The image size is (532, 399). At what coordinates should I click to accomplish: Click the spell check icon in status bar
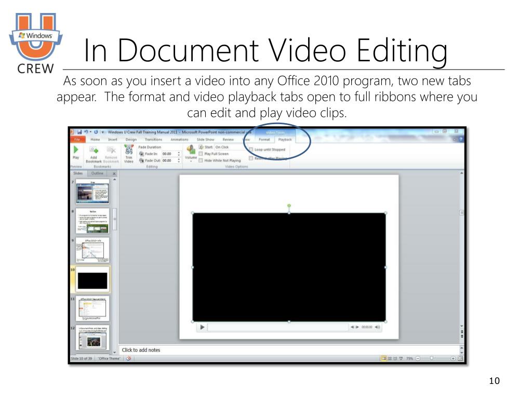[x=129, y=358]
